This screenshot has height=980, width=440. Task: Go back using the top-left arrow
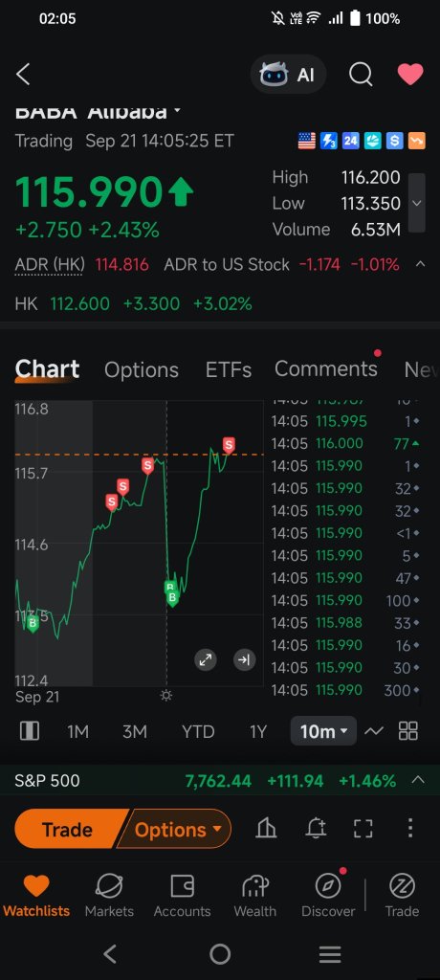[x=23, y=75]
